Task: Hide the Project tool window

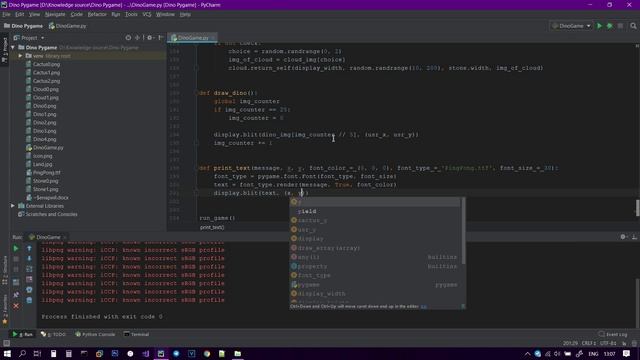Action: 160,38
